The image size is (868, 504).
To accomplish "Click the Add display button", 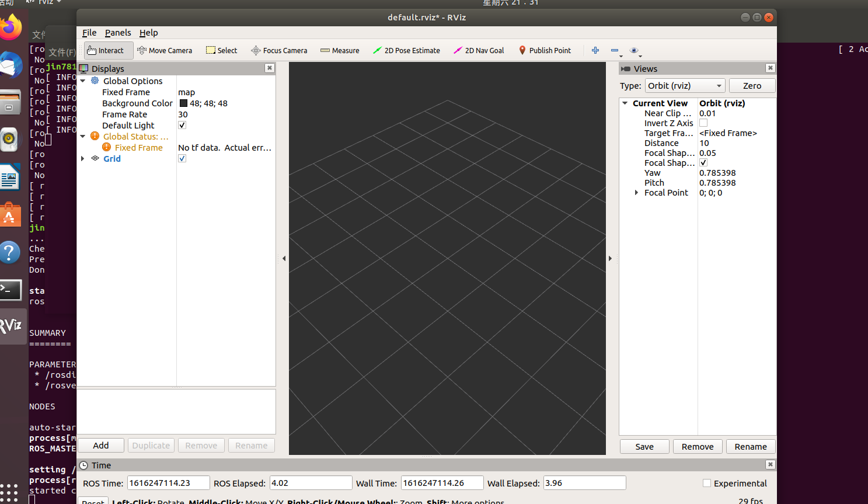I will tap(101, 445).
